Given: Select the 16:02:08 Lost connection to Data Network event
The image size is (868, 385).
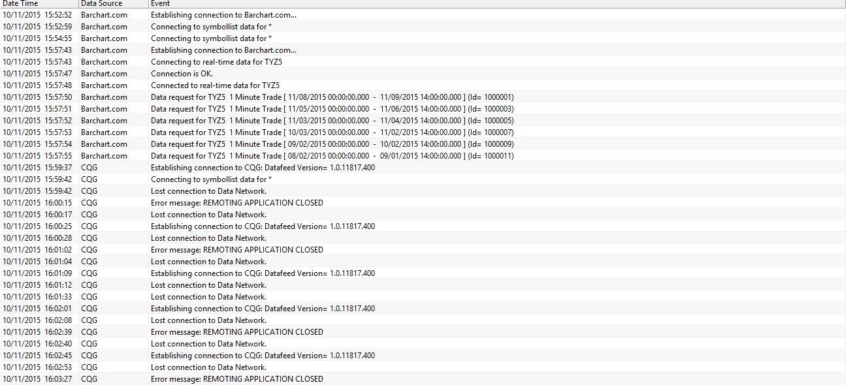Looking at the screenshot, I should click(208, 320).
